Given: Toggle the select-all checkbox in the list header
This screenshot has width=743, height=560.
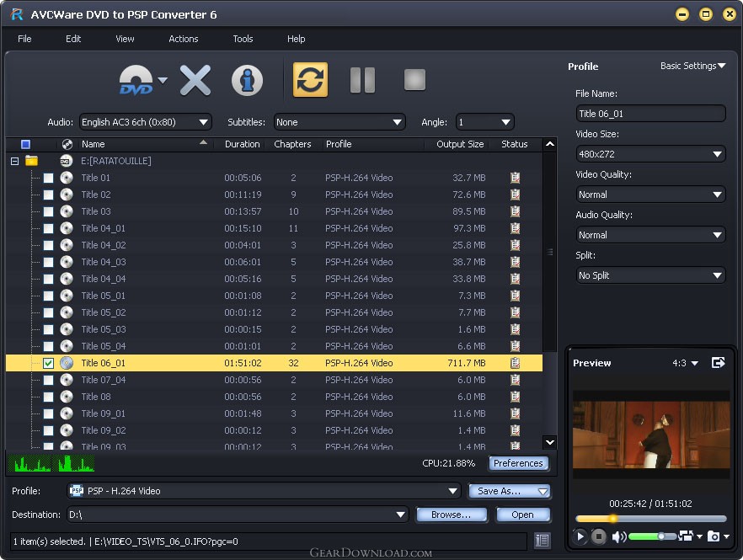Looking at the screenshot, I should (25, 144).
